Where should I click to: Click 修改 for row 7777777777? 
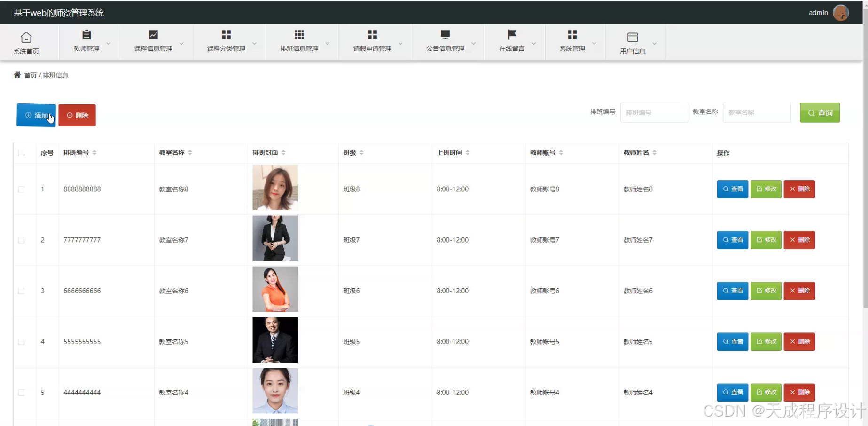coord(766,240)
